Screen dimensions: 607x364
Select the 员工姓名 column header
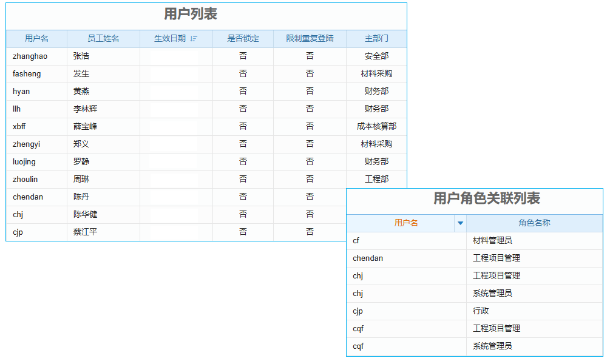click(x=102, y=38)
